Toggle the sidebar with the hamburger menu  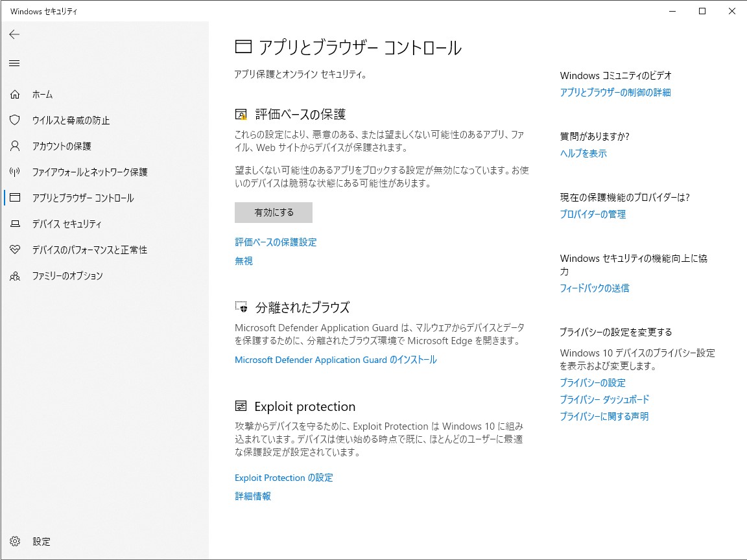pos(14,63)
